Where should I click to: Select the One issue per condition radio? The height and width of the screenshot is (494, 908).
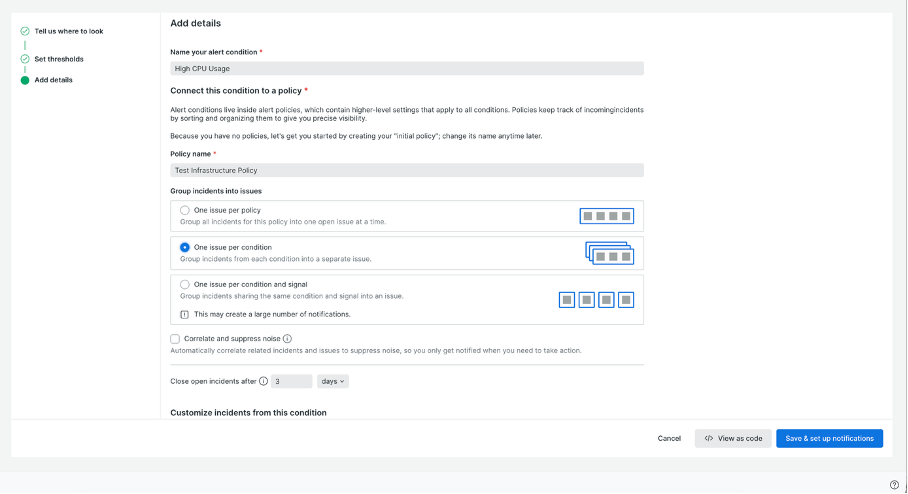185,247
